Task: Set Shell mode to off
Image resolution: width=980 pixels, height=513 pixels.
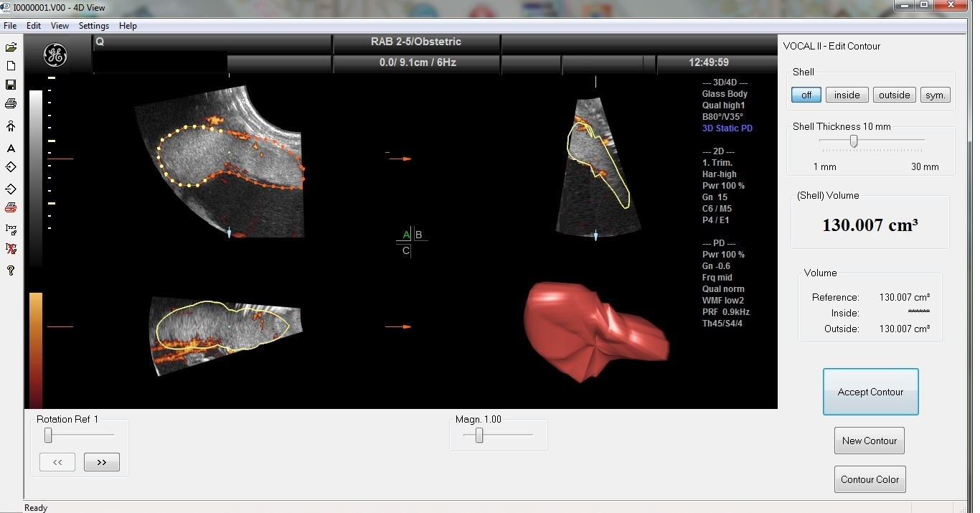Action: [806, 95]
